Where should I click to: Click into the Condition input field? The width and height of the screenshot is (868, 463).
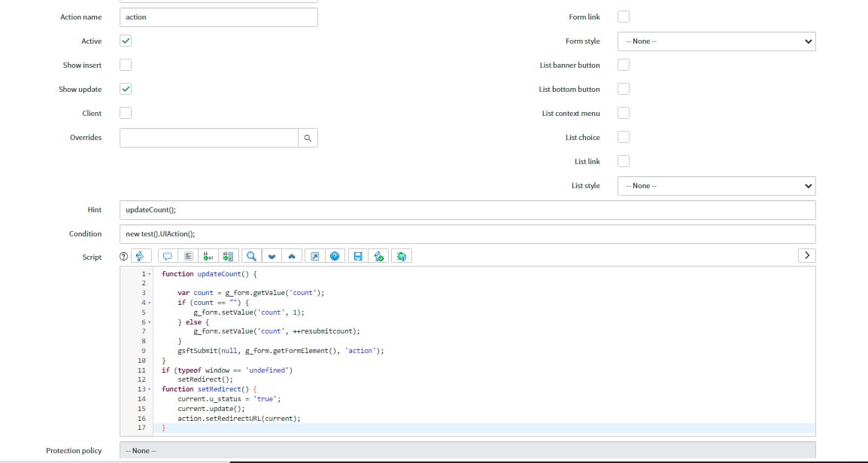[466, 234]
